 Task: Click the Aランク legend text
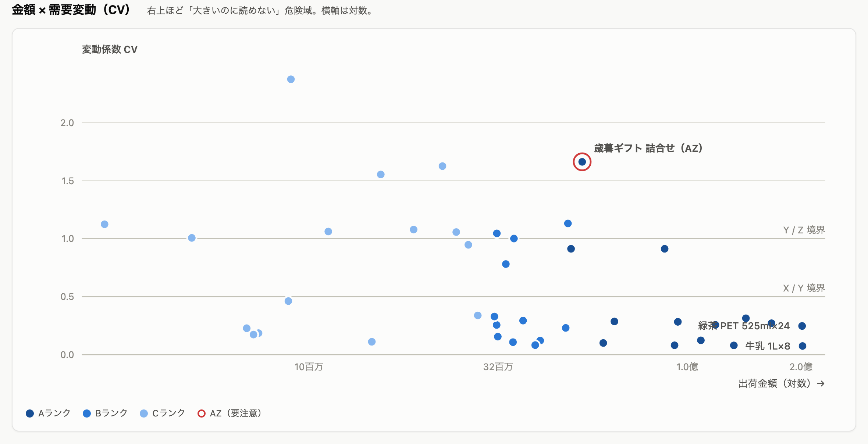coord(54,413)
